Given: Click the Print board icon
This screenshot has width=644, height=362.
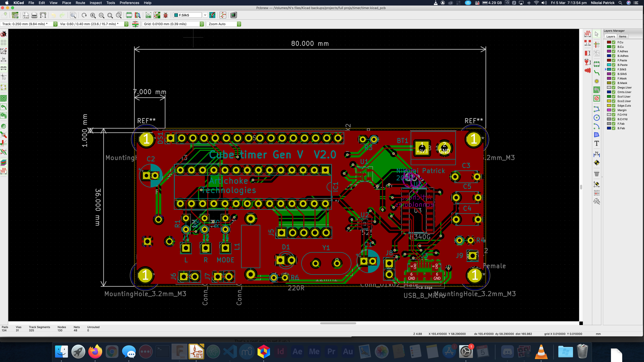Looking at the screenshot, I should [34, 15].
